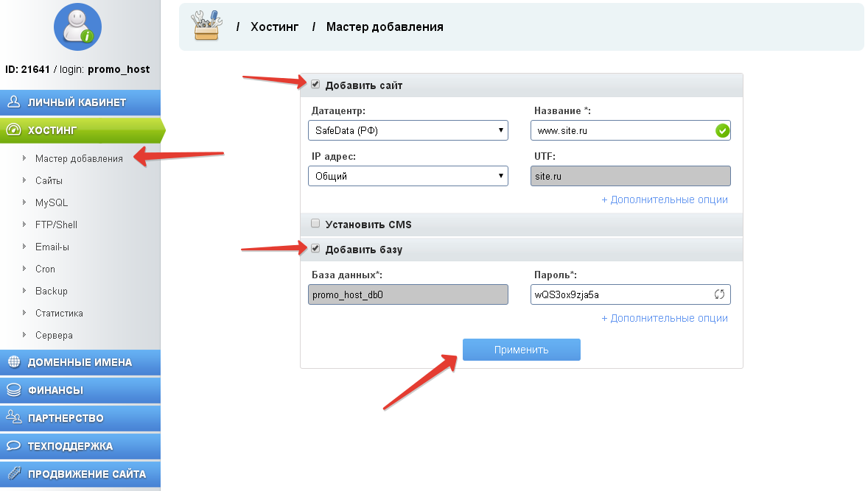Select MySQL in the hosting submenu
The height and width of the screenshot is (491, 868).
(x=52, y=202)
